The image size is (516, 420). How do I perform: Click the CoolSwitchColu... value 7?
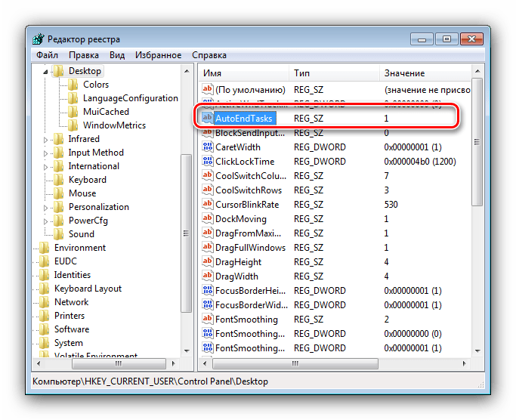[x=386, y=175]
